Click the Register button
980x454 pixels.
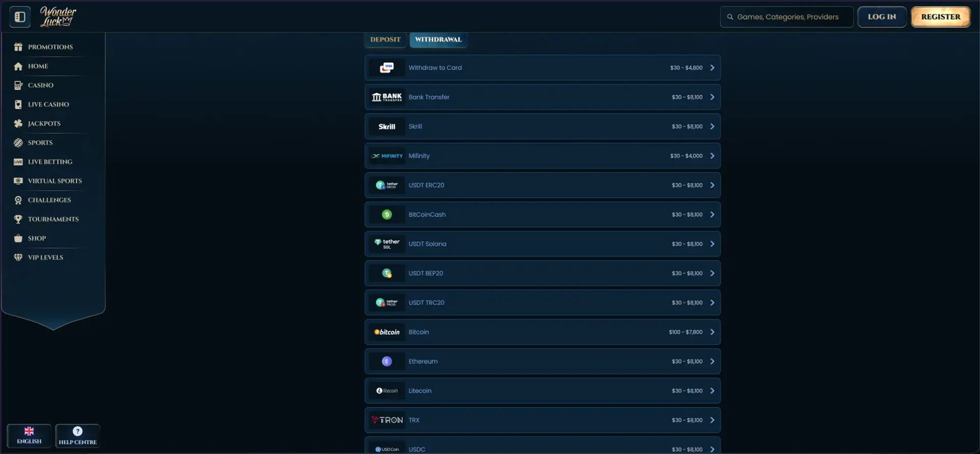coord(941,17)
